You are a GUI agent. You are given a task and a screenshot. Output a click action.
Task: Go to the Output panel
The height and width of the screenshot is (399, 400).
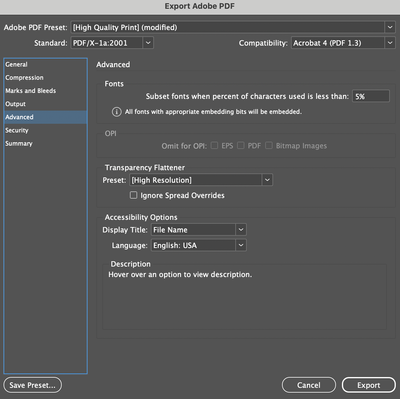46,104
